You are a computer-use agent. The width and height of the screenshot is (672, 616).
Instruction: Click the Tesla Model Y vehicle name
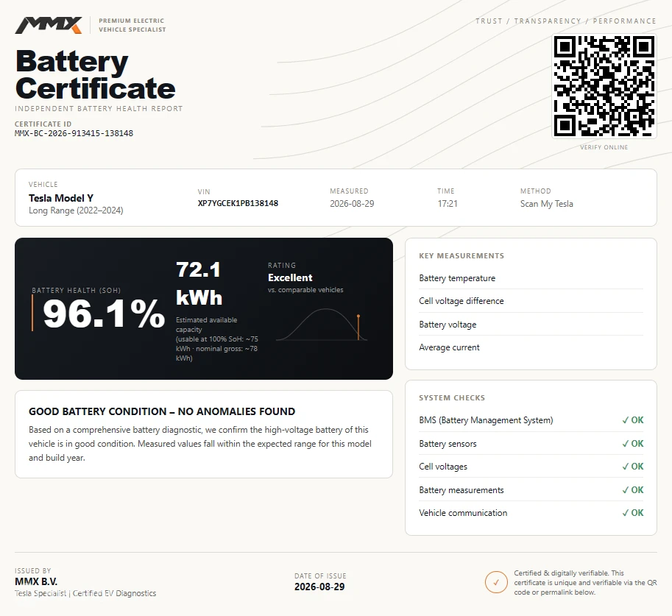(61, 198)
